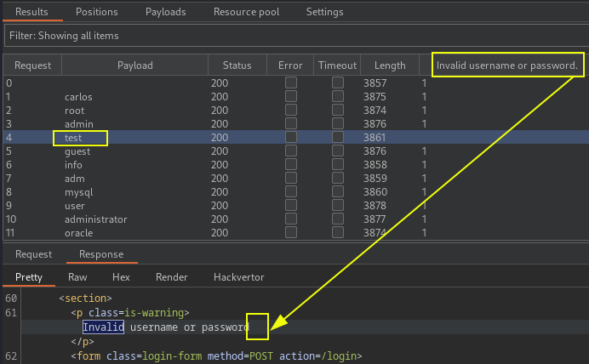Select the Pretty view tab

coord(29,277)
